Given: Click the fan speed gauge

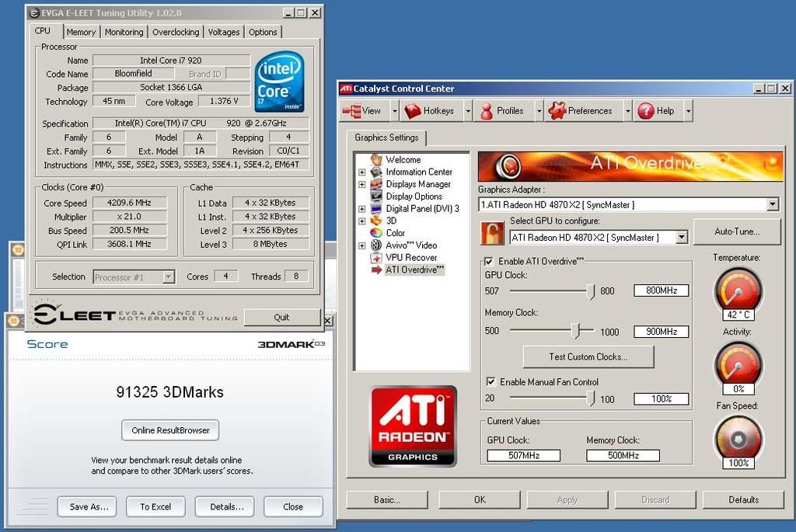Looking at the screenshot, I should click(x=738, y=440).
